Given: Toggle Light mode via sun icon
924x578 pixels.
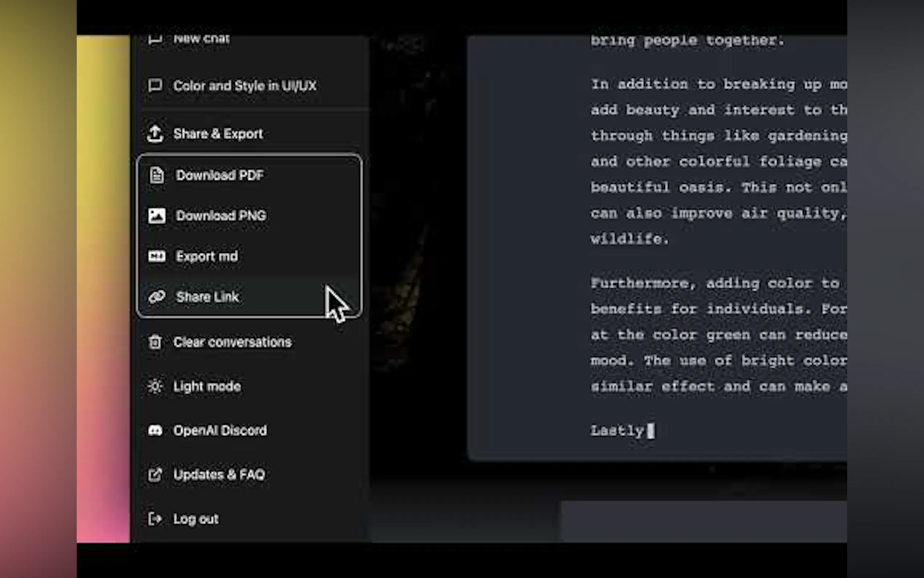Looking at the screenshot, I should tap(155, 387).
